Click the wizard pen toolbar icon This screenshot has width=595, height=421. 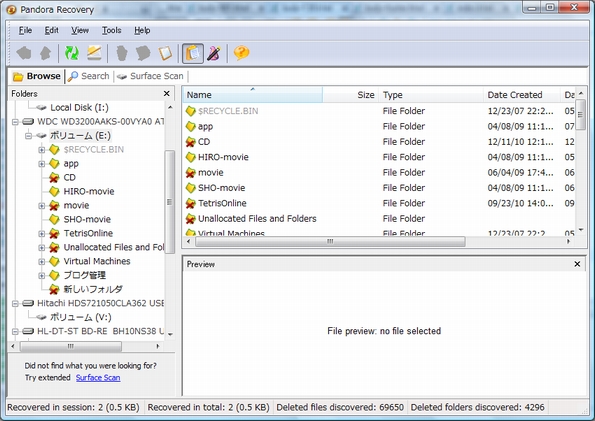tap(214, 53)
